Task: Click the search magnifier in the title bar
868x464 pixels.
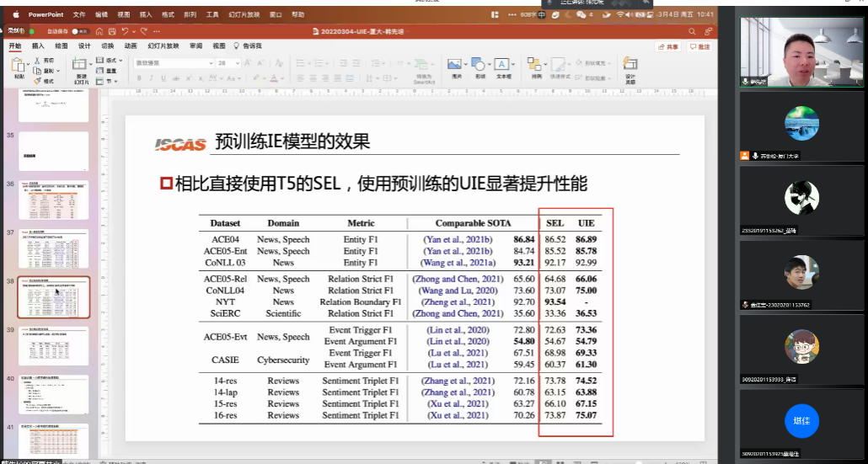Action: tap(692, 31)
